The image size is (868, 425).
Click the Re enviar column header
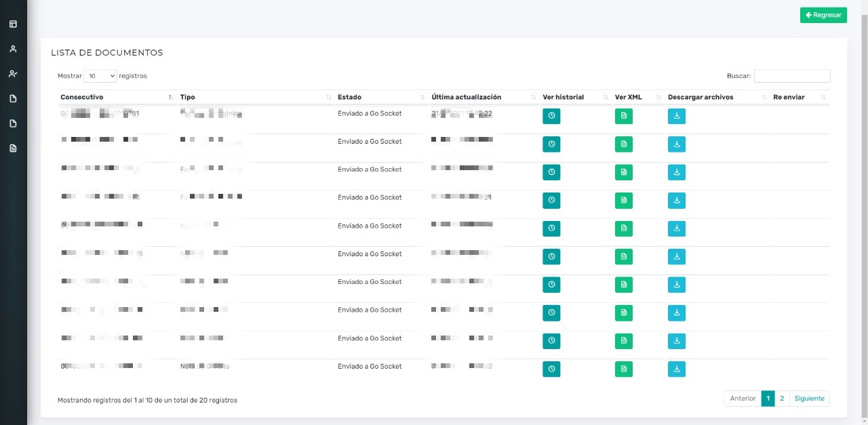(x=800, y=98)
